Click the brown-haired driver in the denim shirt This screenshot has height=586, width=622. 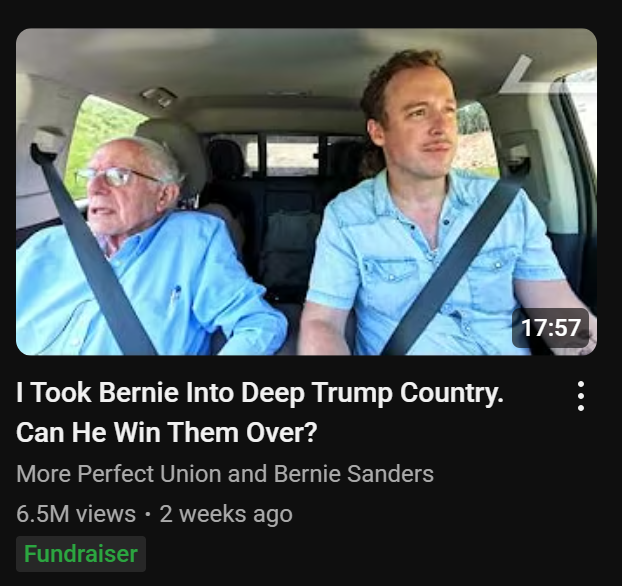pyautogui.click(x=436, y=206)
